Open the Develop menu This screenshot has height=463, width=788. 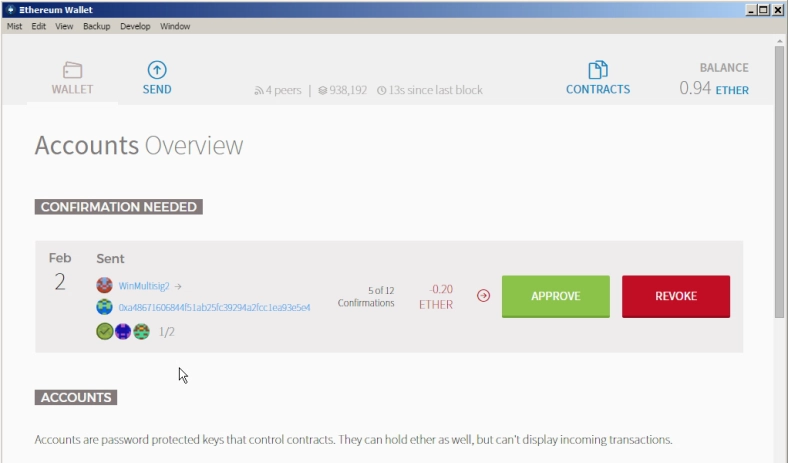[x=135, y=26]
